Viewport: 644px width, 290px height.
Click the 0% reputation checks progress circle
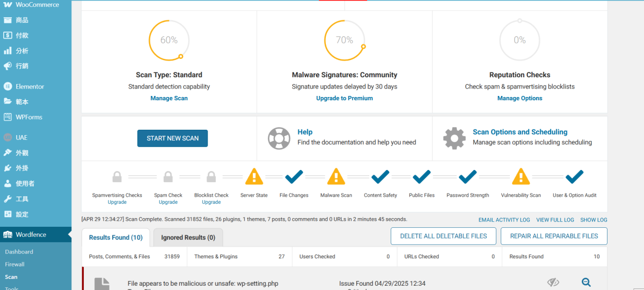(519, 40)
